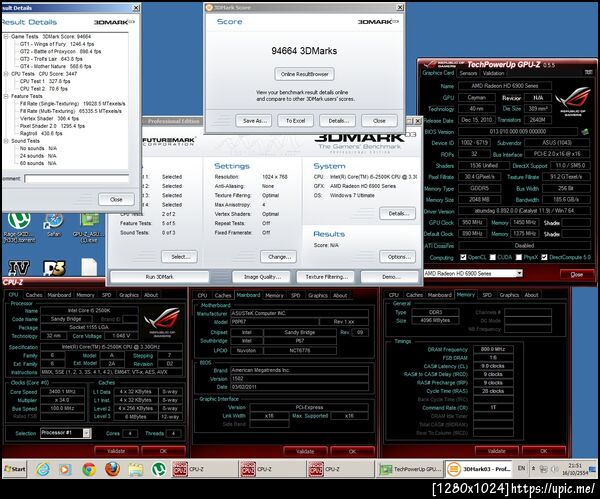The width and height of the screenshot is (600, 499).
Task: Launch GTA IV from the desktop icon
Action: coord(18,267)
